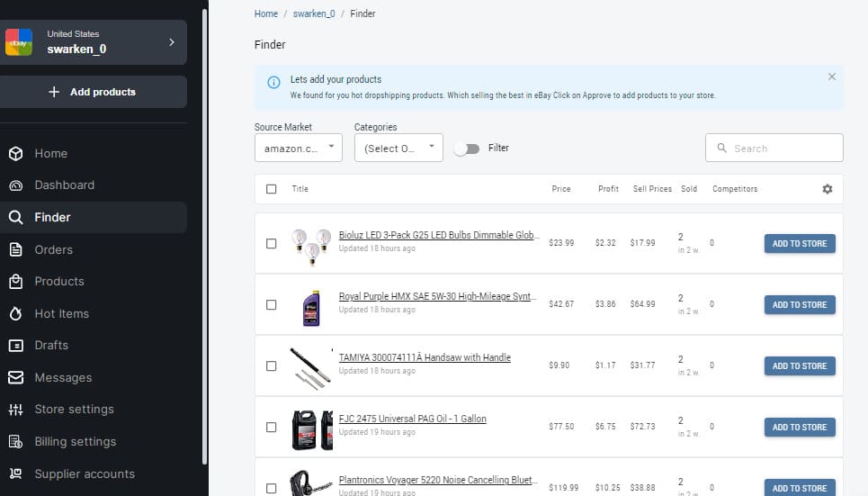This screenshot has width=868, height=496.
Task: Open the Categories dropdown
Action: point(398,148)
